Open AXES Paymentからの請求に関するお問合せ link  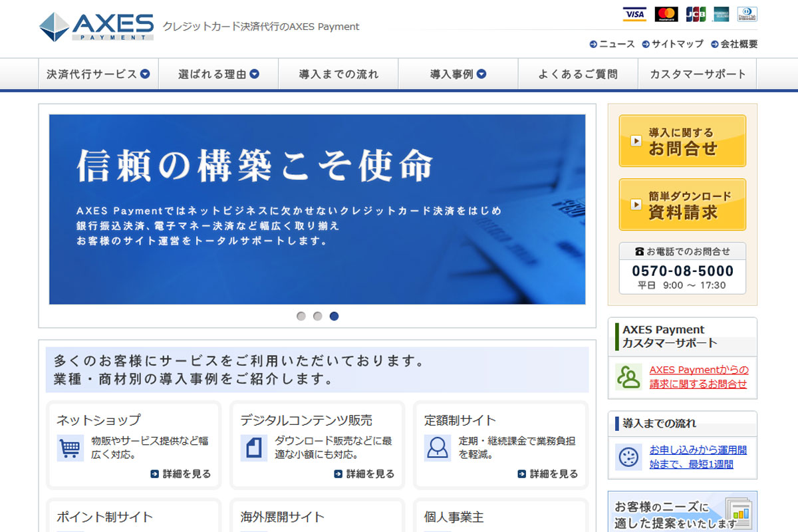click(x=699, y=377)
